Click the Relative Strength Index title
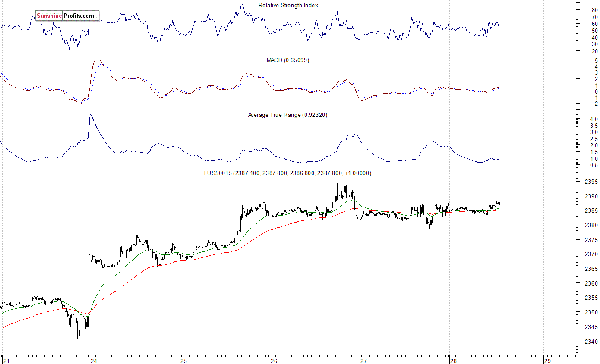The height and width of the screenshot is (364, 600). (288, 6)
